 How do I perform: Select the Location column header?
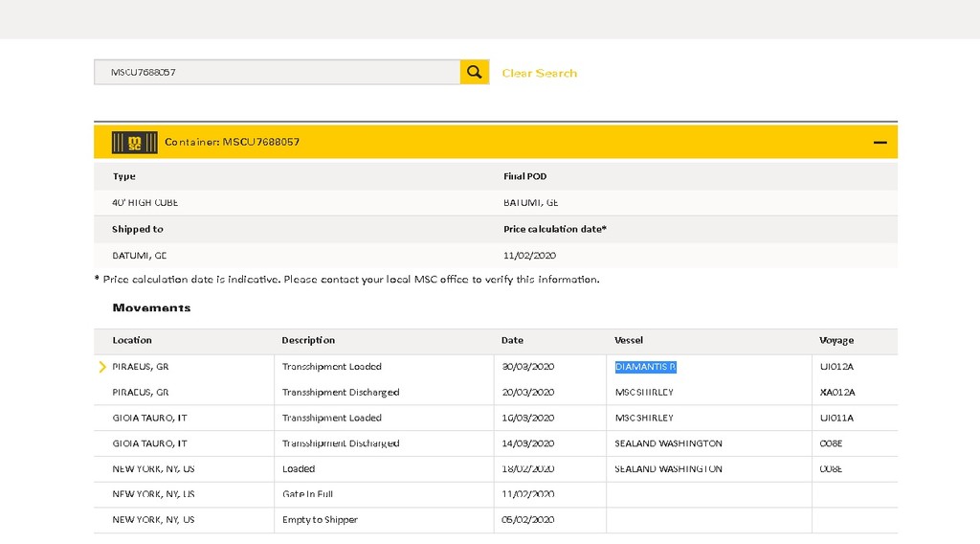[x=132, y=340]
